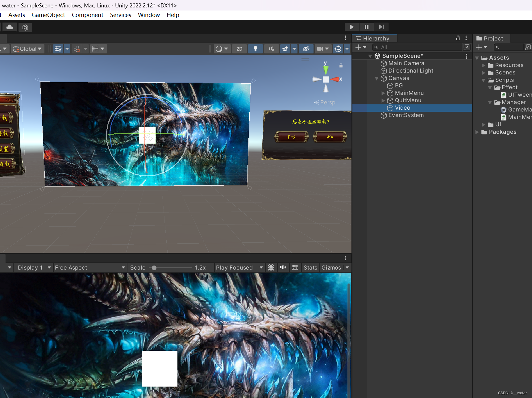Viewport: 532px width, 398px height.
Task: Open the Unity cloud services icon
Action: point(10,27)
